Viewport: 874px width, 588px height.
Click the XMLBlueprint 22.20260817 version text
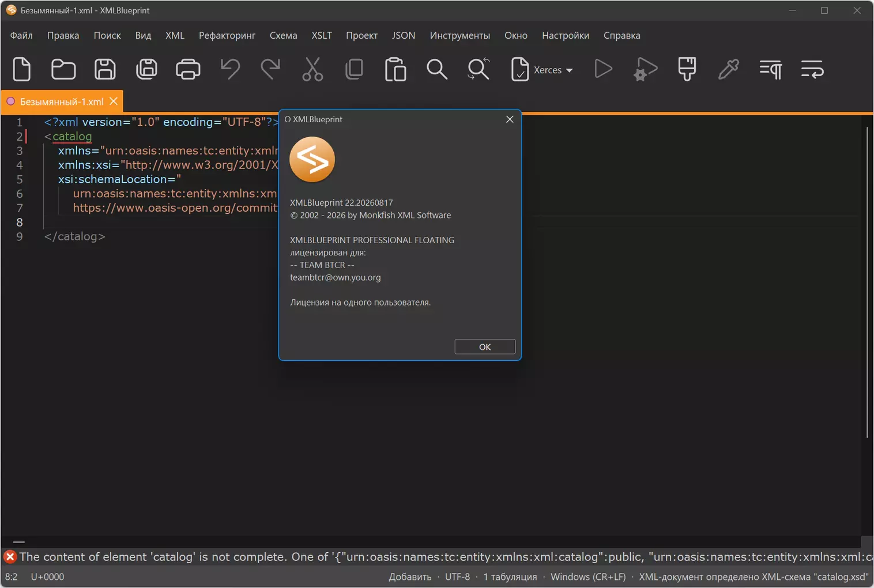pyautogui.click(x=341, y=203)
